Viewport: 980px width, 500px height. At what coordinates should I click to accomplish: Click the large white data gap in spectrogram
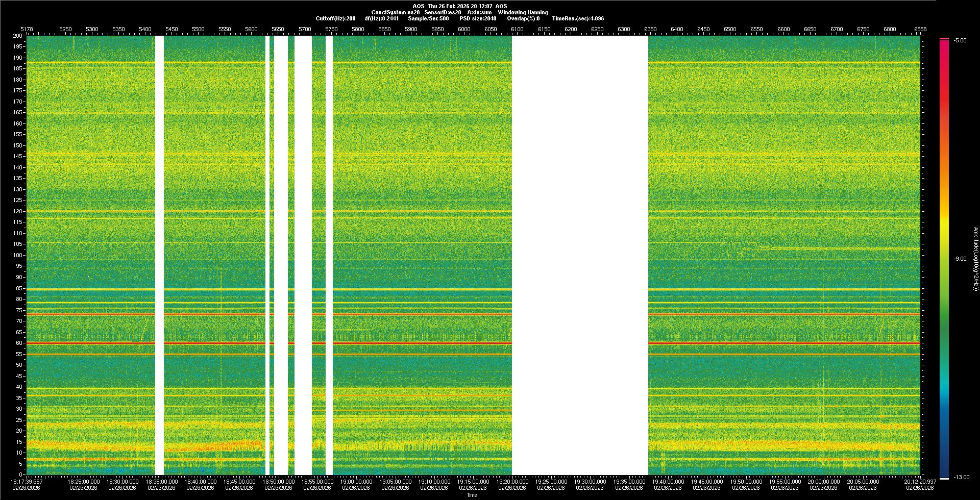(x=580, y=255)
